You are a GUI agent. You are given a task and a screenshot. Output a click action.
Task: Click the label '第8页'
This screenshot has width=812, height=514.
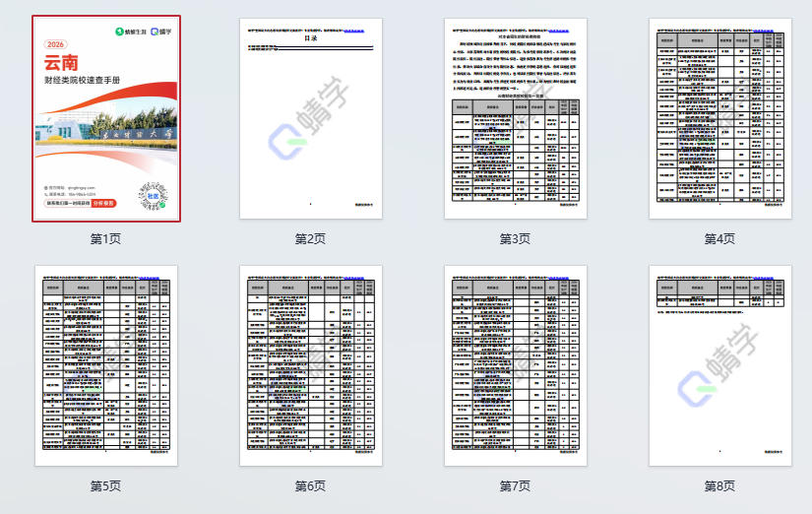pyautogui.click(x=719, y=486)
